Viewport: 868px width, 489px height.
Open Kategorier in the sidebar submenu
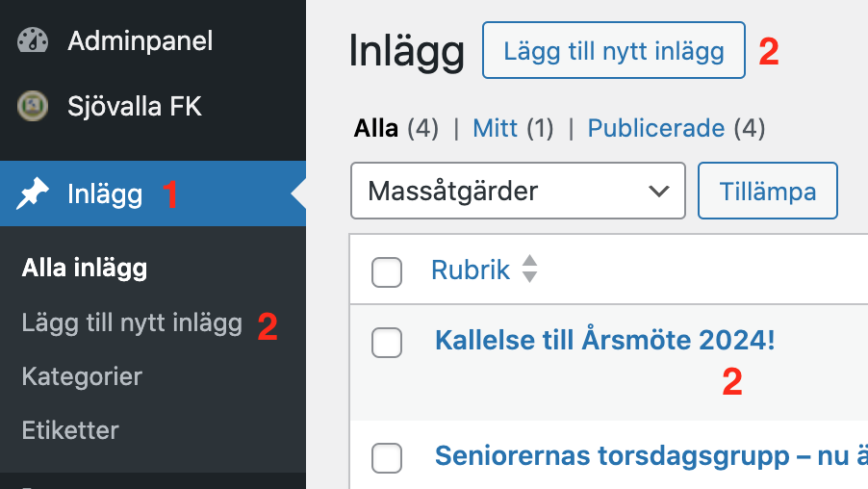(x=82, y=375)
